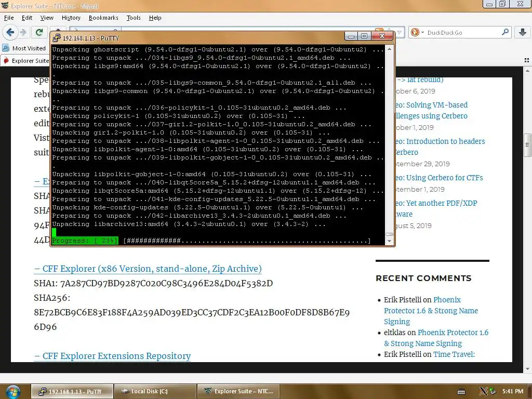Open the Windows Start orb
Viewport: 532px width, 399px height.
[12, 392]
